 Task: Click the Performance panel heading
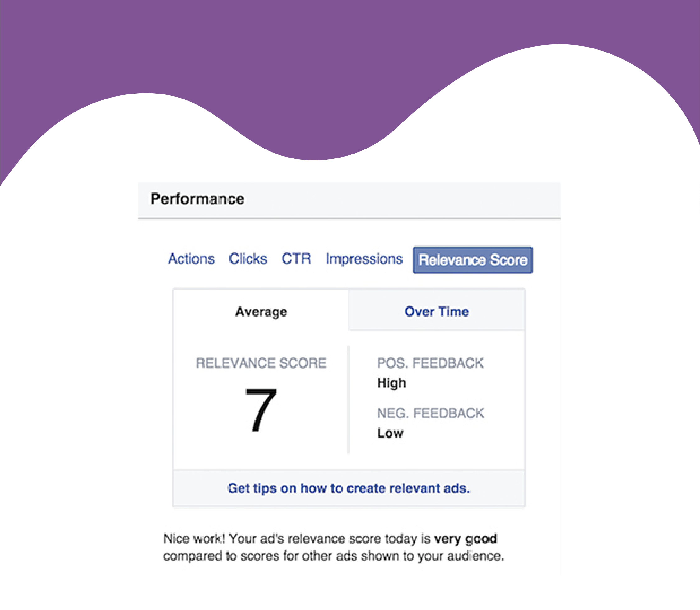click(x=197, y=199)
